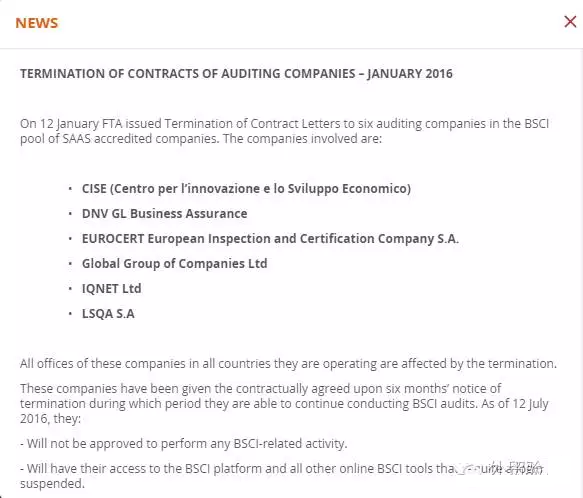Click the EUROCERT European Inspection entry
The width and height of the screenshot is (583, 498).
(x=270, y=238)
